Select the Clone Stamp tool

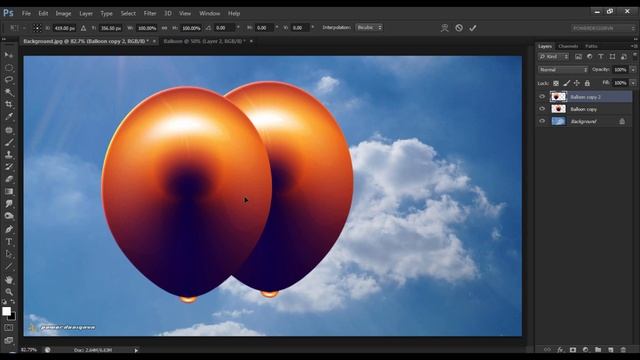point(9,155)
